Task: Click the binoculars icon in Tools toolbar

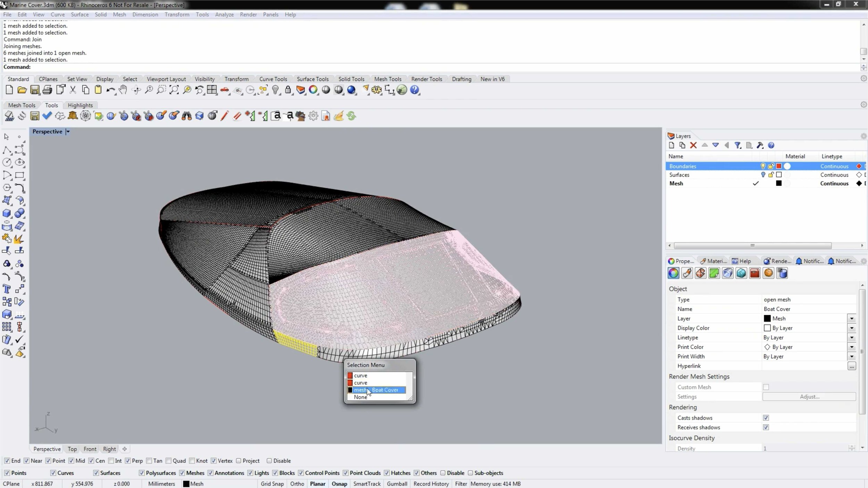Action: [x=187, y=116]
